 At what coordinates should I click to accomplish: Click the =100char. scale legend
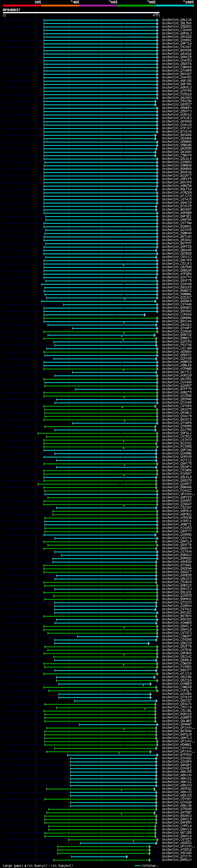(x=146, y=865)
